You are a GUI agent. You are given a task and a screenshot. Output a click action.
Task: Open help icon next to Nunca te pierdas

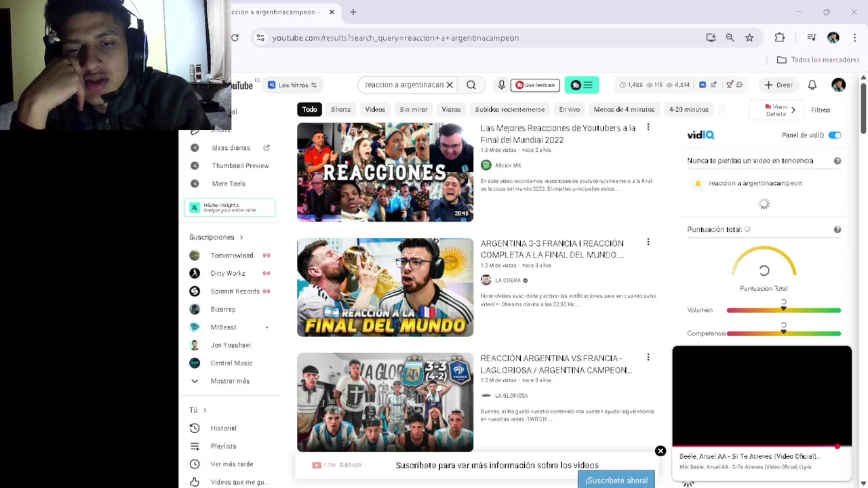pos(837,161)
